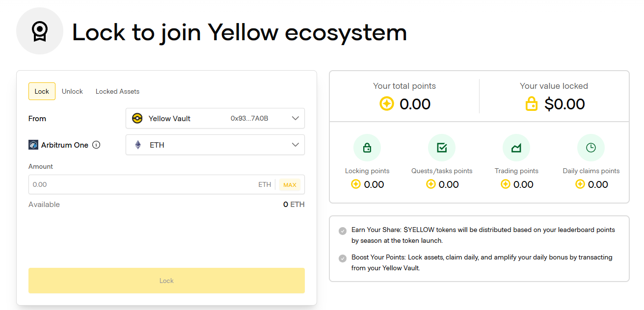Click the Ethereum diamond token icon

(x=138, y=145)
